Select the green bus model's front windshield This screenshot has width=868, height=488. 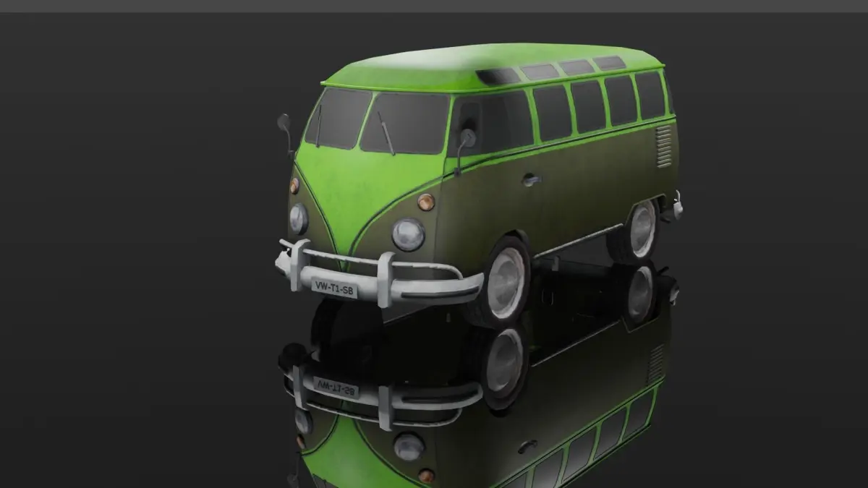click(377, 121)
